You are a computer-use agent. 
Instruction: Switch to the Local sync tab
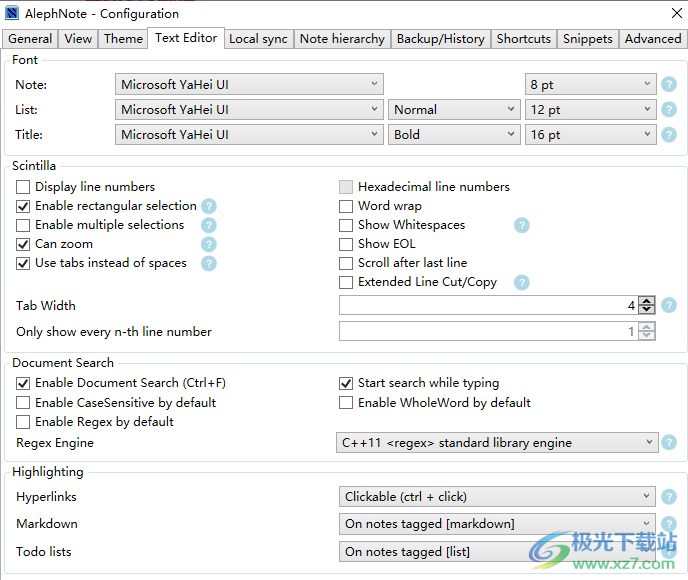point(258,39)
